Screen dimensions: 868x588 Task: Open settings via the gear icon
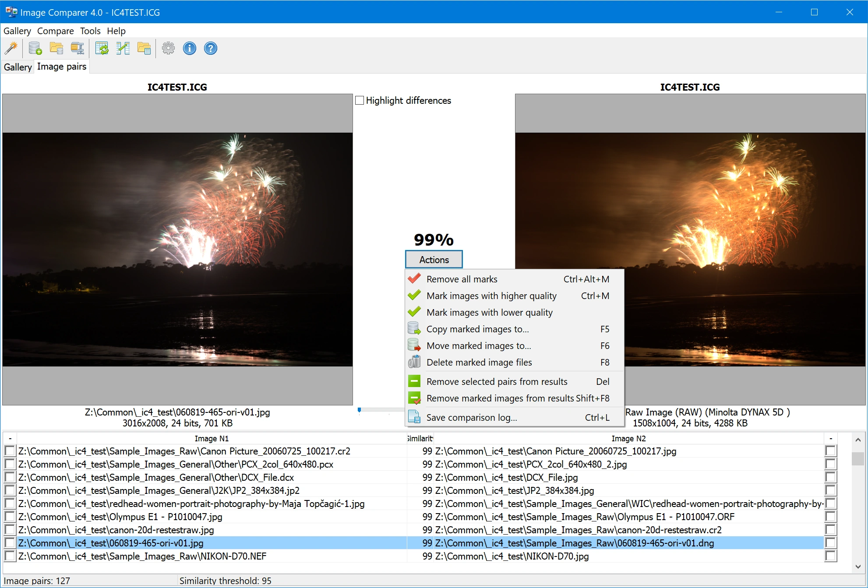pos(168,48)
